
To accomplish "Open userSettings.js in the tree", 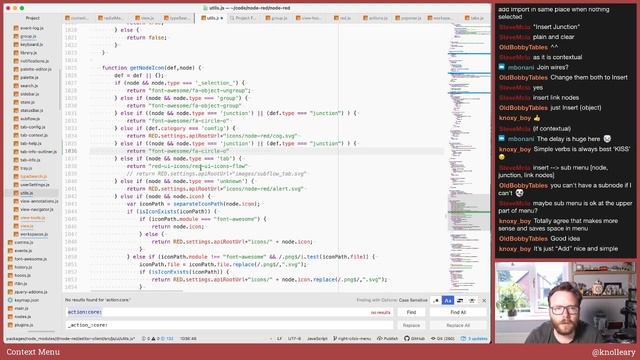I will [x=35, y=184].
